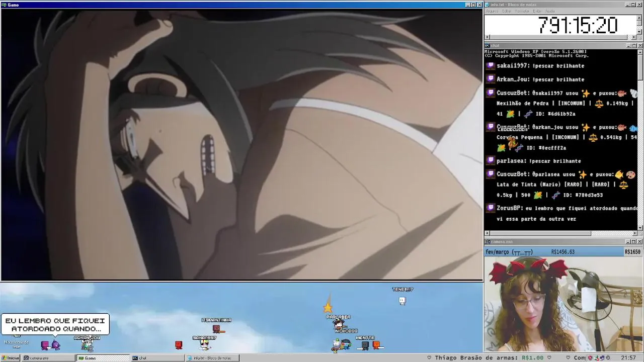Click the second system tray icon

(597, 358)
